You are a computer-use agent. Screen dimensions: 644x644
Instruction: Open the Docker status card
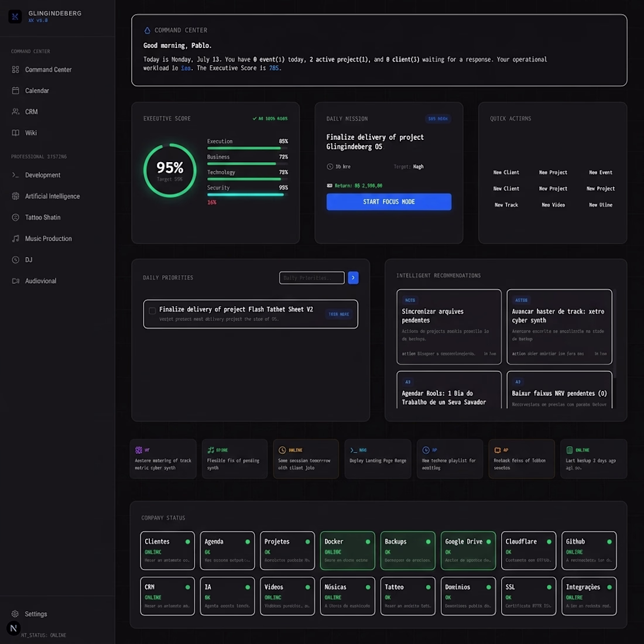coord(347,550)
